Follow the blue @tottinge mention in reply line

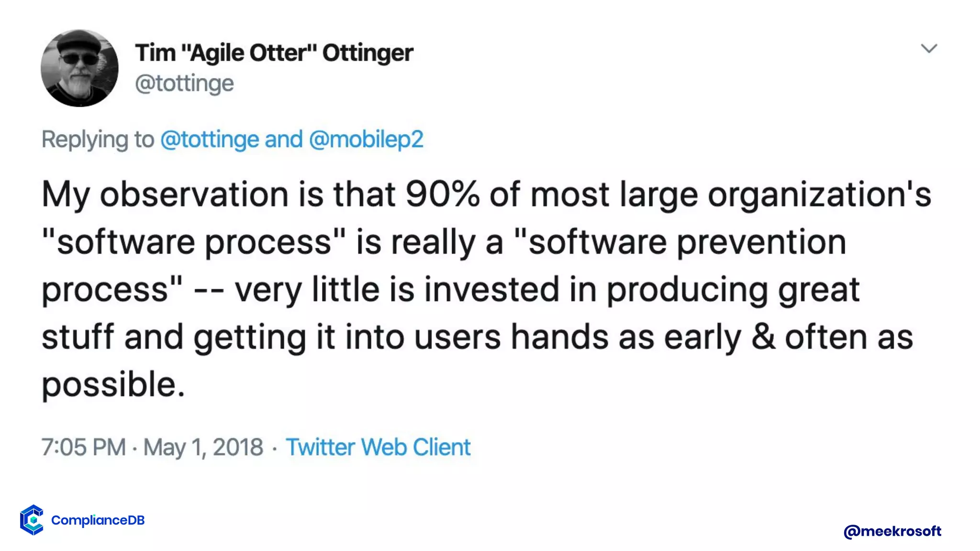[210, 140]
